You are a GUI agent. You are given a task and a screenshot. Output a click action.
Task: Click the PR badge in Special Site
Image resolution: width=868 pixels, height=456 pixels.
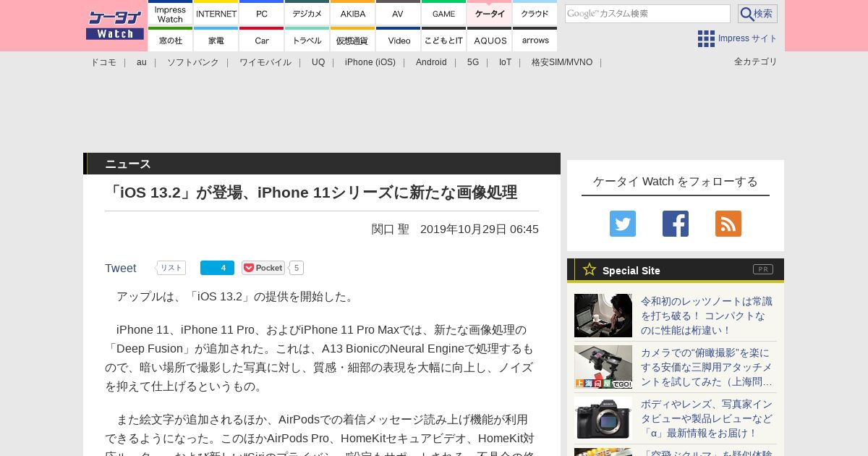[763, 269]
